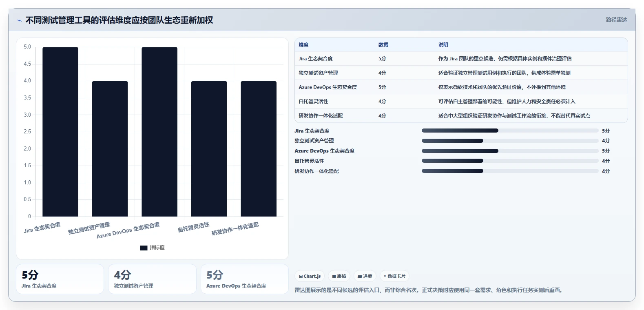Screen dimensions: 644x310
Task: Click the 2.5 y-axis tick label
Action: (27, 132)
